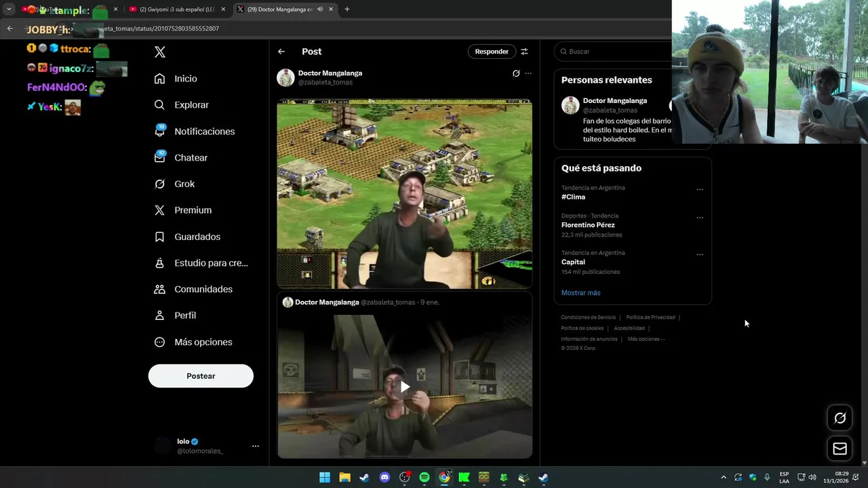Image resolution: width=868 pixels, height=488 pixels.
Task: Mute audio on Doctor Mangalanga tab
Action: [319, 9]
